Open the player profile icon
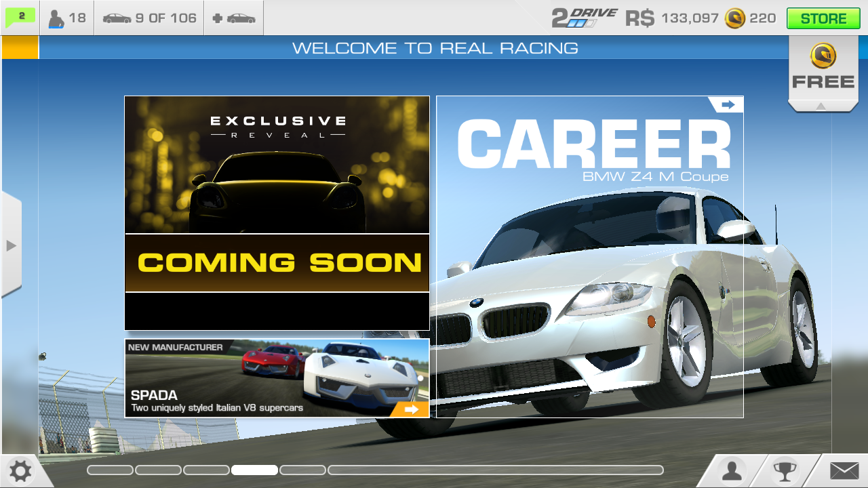The image size is (868, 488). click(732, 470)
